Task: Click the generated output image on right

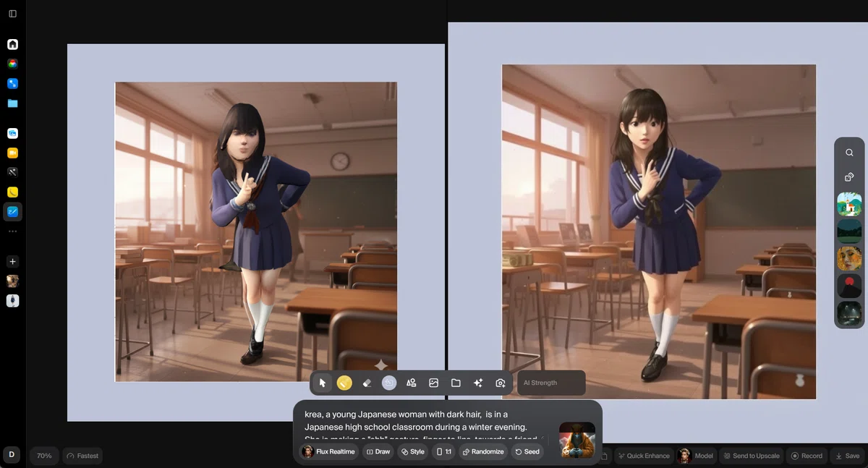Action: coord(659,231)
